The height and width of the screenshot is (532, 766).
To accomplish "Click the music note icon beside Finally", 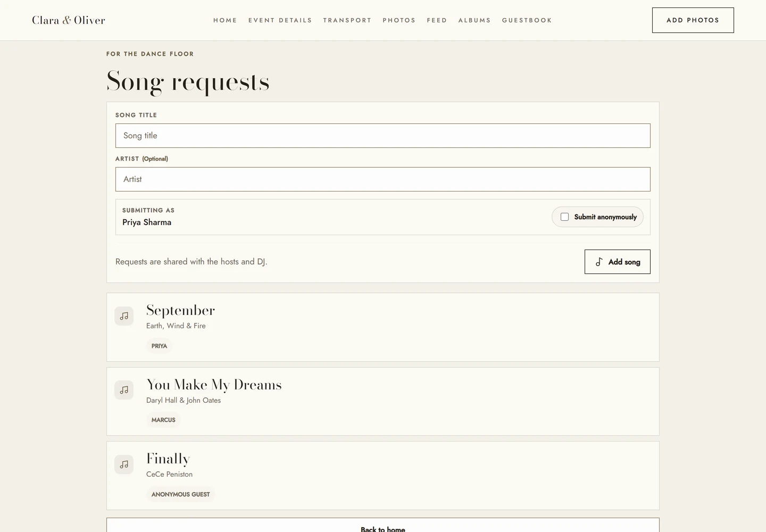I will tap(124, 464).
